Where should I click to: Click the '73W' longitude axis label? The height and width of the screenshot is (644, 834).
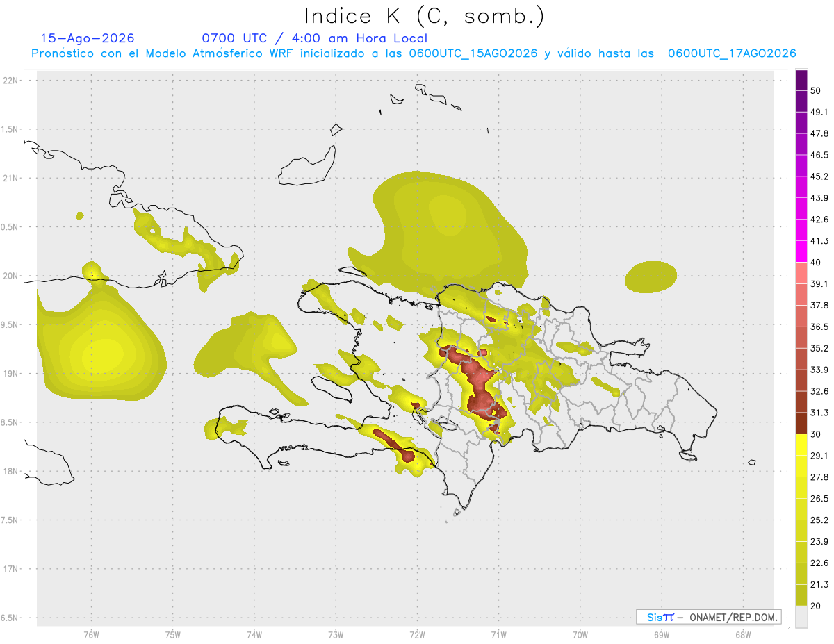336,634
